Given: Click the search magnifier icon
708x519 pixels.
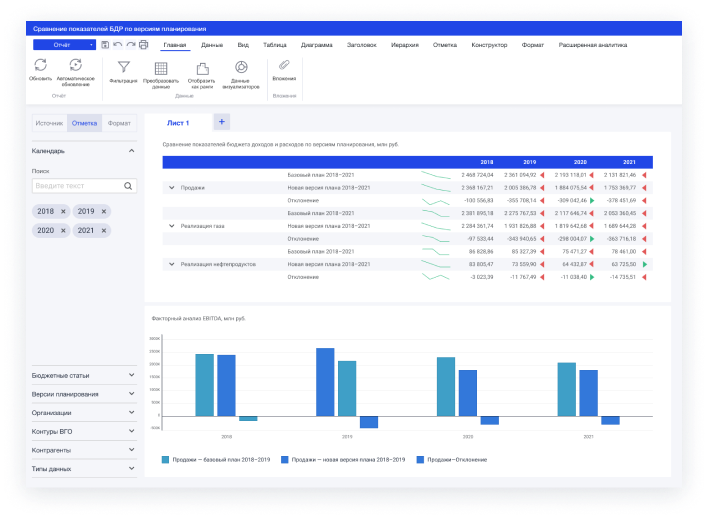Looking at the screenshot, I should click(x=128, y=186).
